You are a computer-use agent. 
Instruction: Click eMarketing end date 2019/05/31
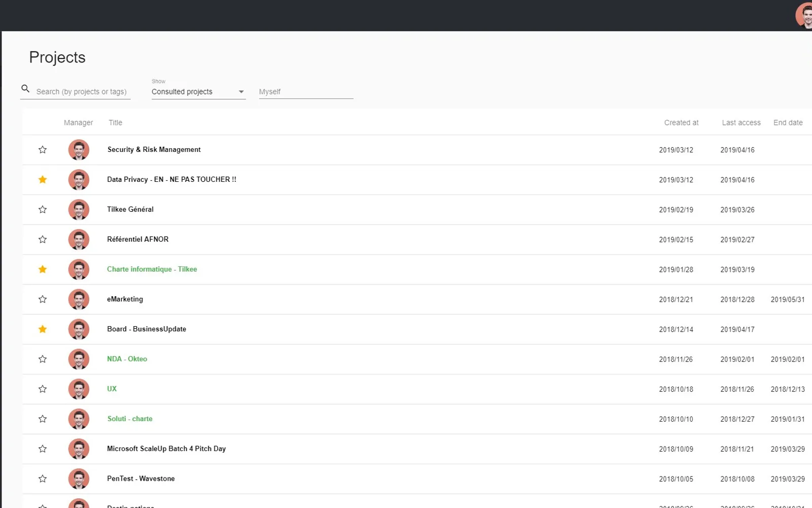click(787, 300)
